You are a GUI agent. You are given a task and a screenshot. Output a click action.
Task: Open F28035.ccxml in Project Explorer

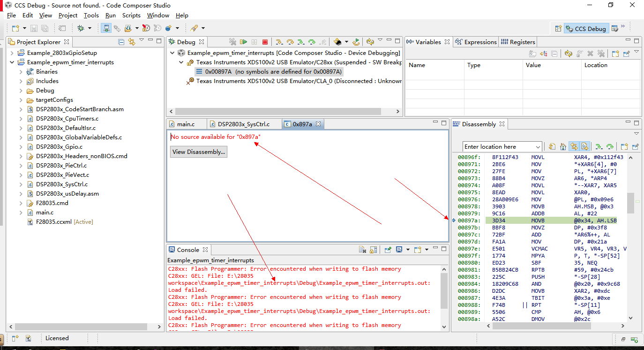point(60,222)
